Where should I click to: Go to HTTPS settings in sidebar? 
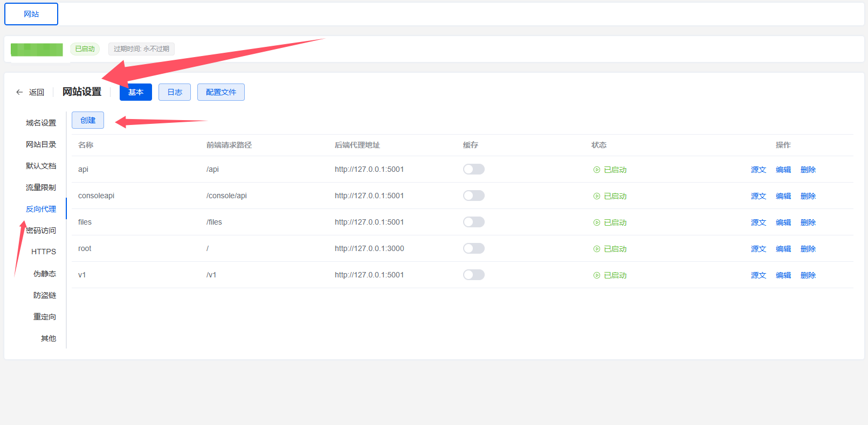(x=44, y=252)
